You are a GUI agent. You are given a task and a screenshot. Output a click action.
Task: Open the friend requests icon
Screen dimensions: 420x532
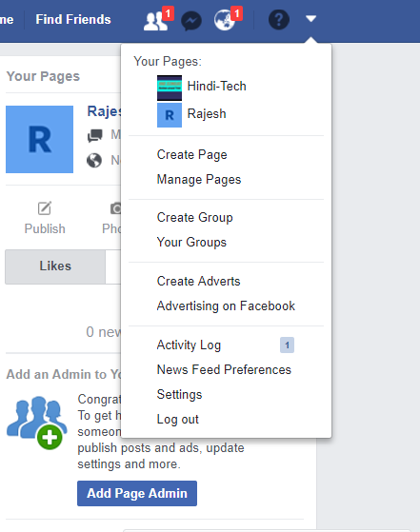[x=155, y=21]
